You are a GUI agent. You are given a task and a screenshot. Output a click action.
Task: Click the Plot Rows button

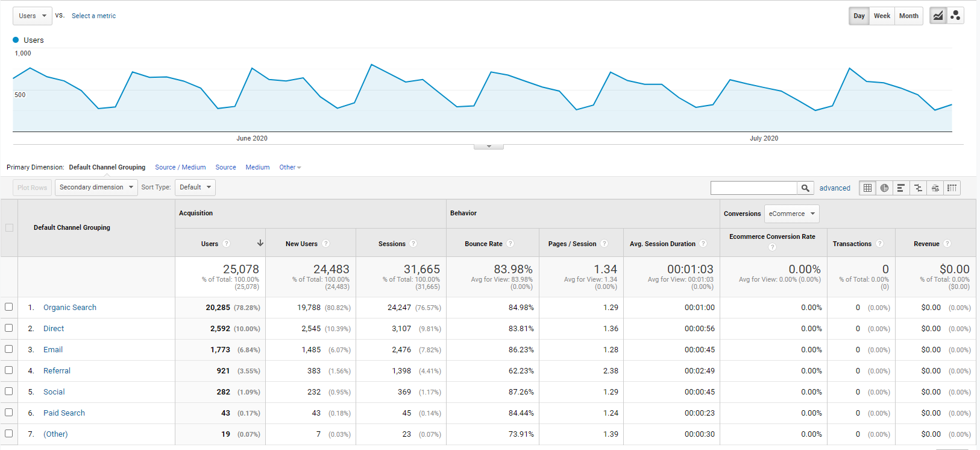click(32, 188)
